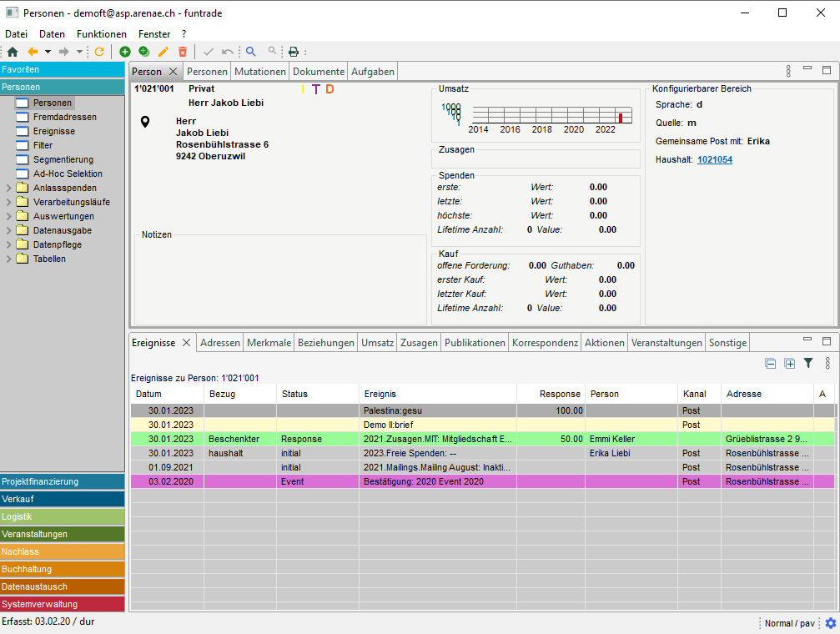Expand all rows in Ereignisse panel
Screen dimensions: 840x634
[x=789, y=363]
